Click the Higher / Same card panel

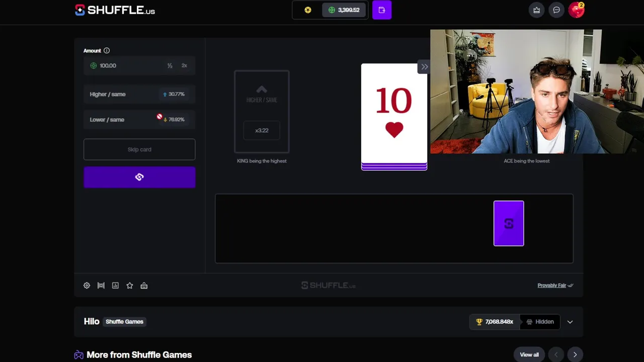pos(262,112)
